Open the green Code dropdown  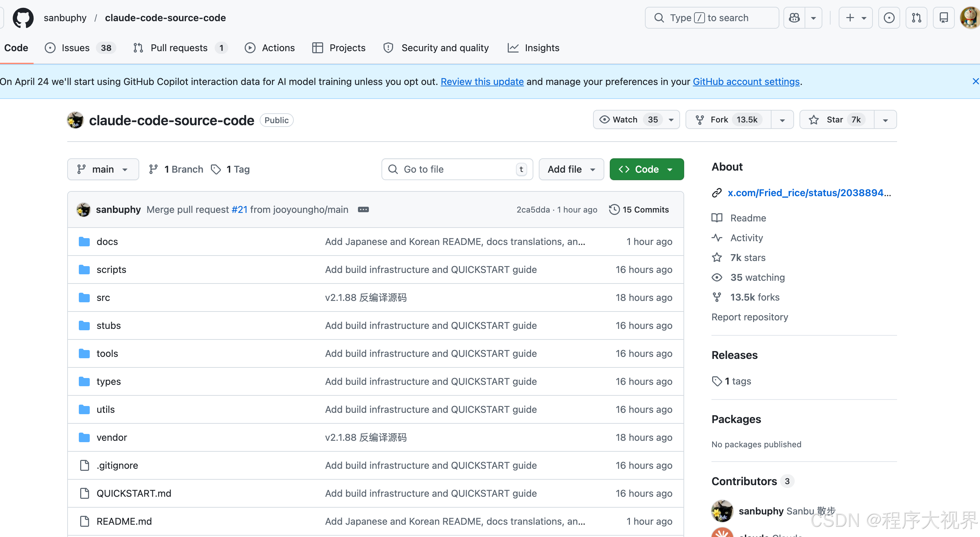[646, 169]
